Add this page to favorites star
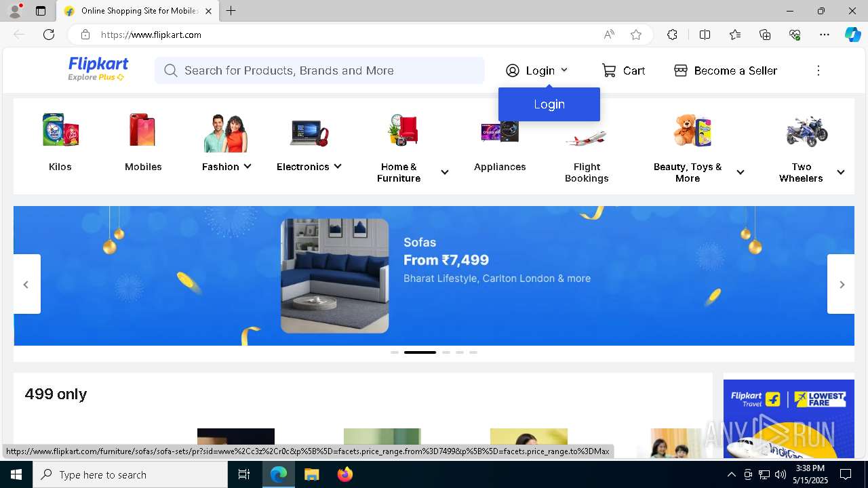The image size is (868, 488). (x=636, y=35)
